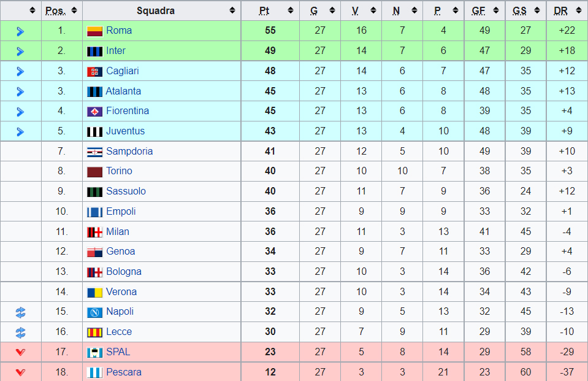The image size is (588, 381).
Task: Click Inter's striped flag icon
Action: coord(94,51)
